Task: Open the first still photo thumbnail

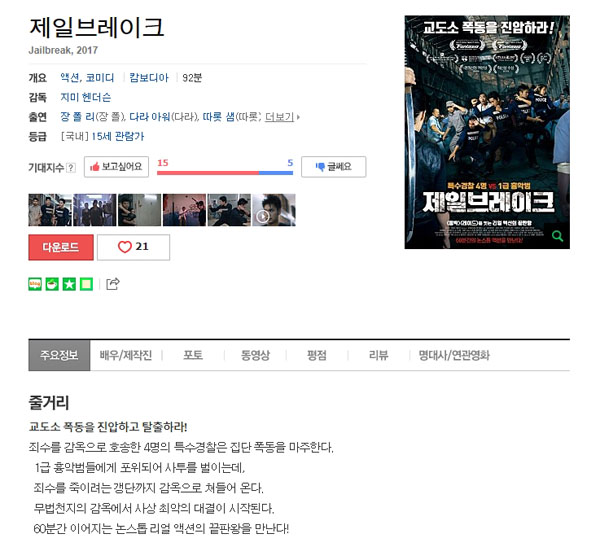Action: pos(50,210)
